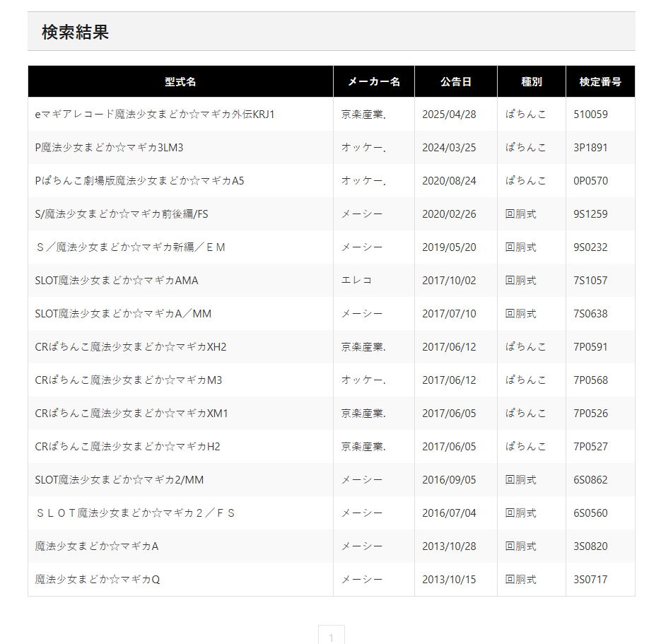Viewport: 661px width, 644px height.
Task: Click the 型式名 column header
Action: pyautogui.click(x=180, y=82)
